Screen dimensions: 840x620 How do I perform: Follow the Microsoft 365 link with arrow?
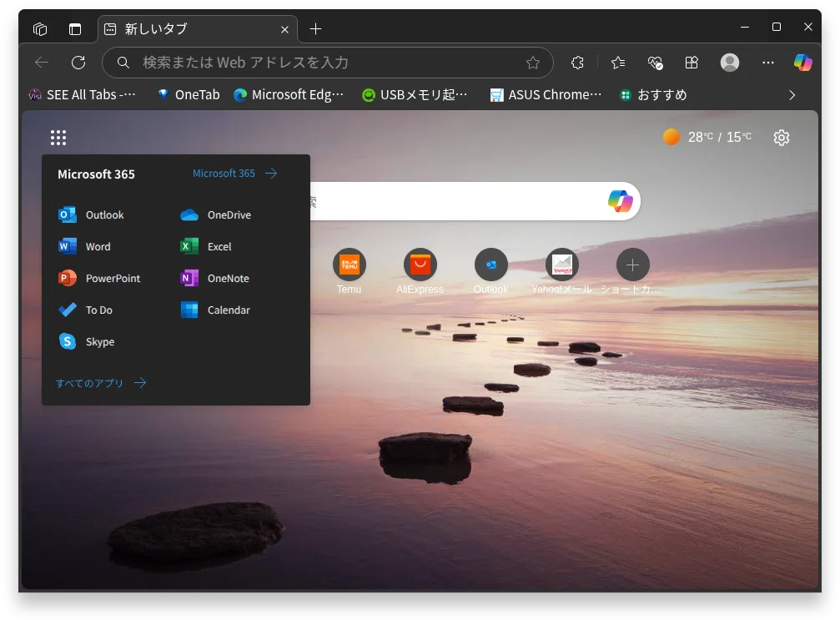coord(234,173)
